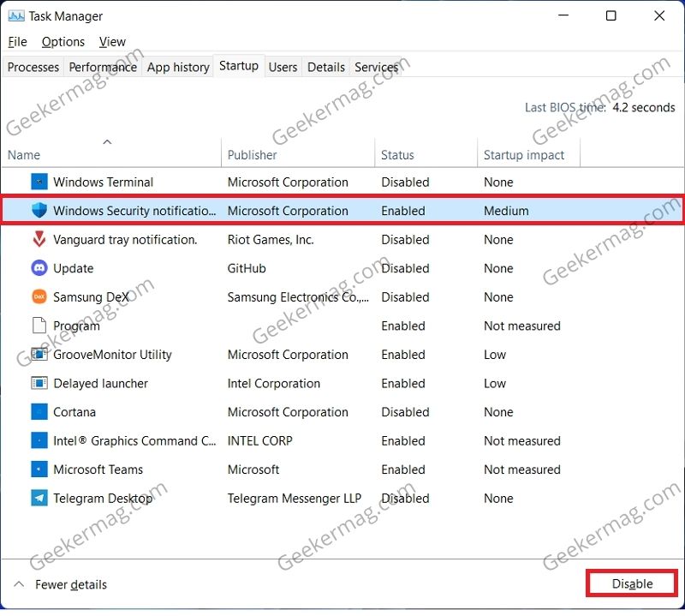Close the Task Manager window
This screenshot has width=685, height=616.
coord(659,15)
